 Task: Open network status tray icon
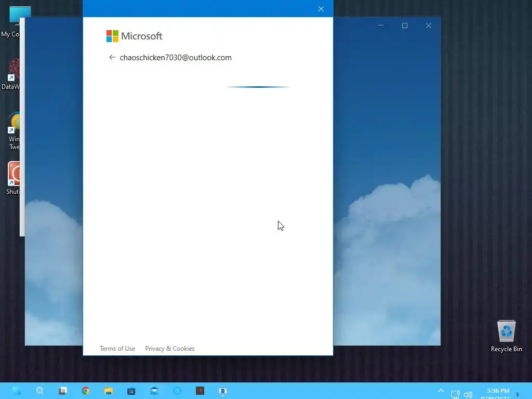click(x=455, y=394)
